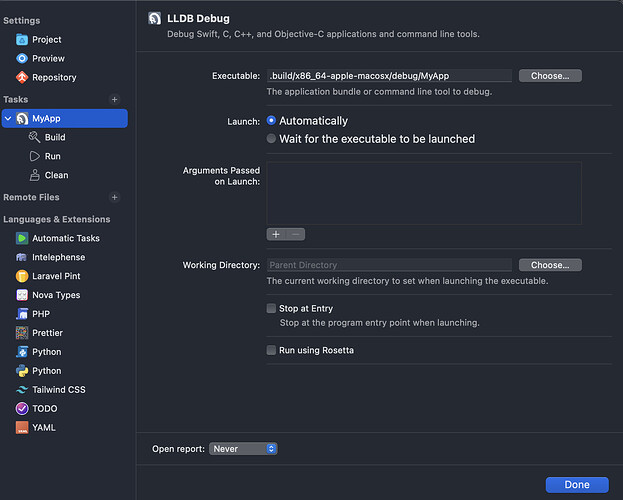Add a remote file with plus button
This screenshot has height=500, width=623.
[x=114, y=197]
